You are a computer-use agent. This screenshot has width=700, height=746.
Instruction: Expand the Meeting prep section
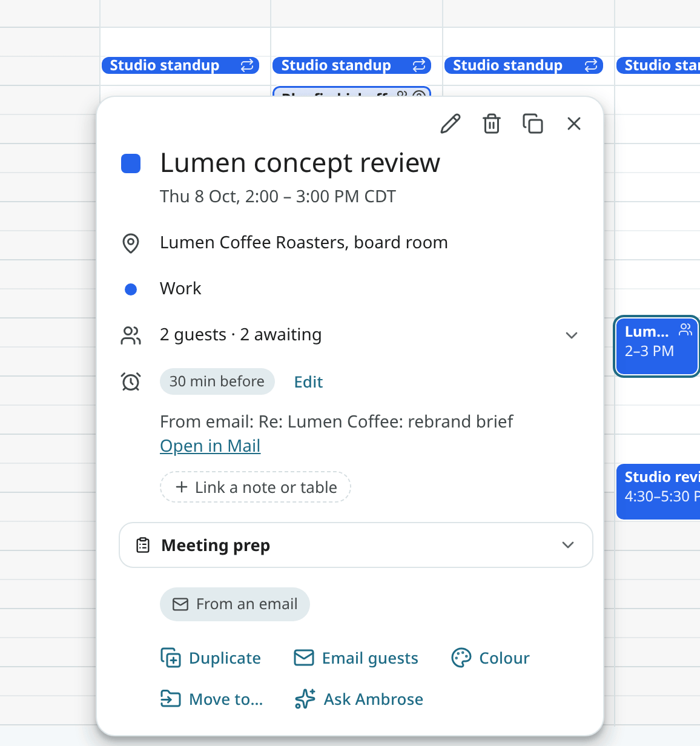tap(356, 545)
